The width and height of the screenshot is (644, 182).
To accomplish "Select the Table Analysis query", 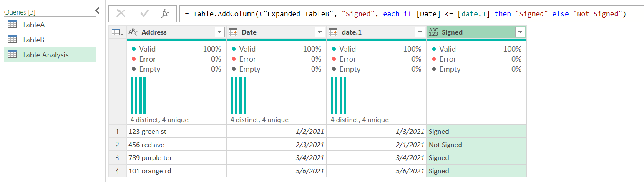I will [x=50, y=55].
